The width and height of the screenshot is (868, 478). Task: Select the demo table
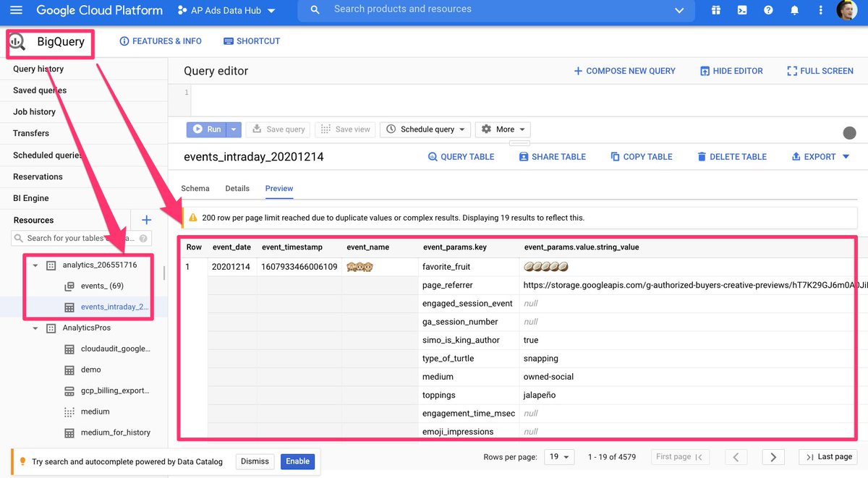coord(90,370)
